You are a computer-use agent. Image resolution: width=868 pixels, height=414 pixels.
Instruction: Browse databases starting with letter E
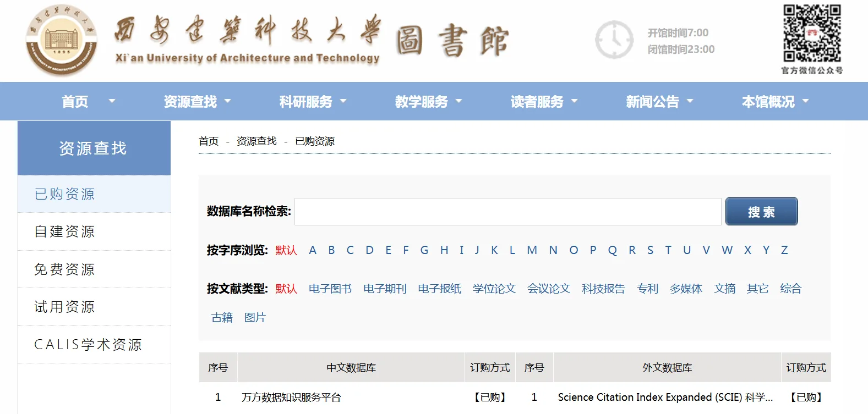click(388, 250)
